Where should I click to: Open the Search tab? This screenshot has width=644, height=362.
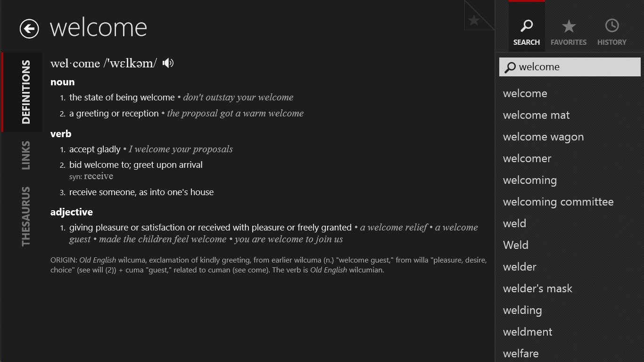526,31
